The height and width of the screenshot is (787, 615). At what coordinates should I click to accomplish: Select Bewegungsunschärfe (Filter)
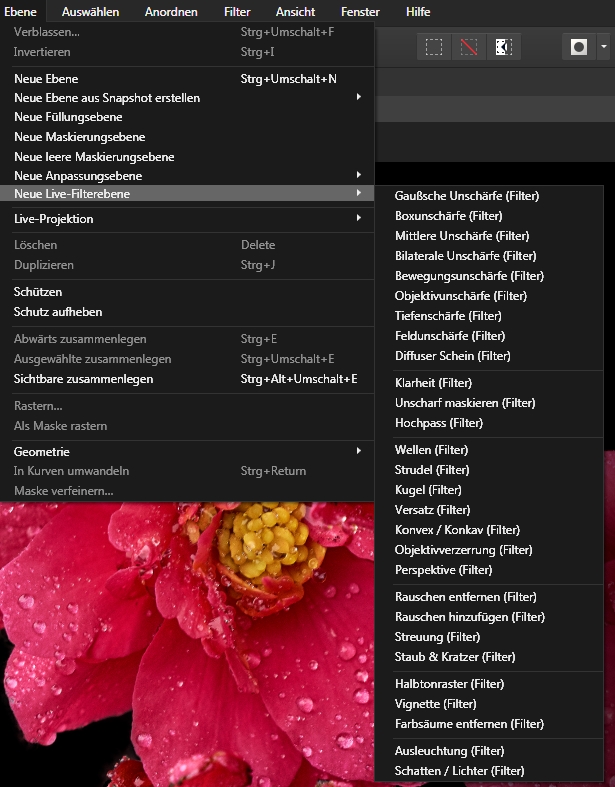point(489,276)
